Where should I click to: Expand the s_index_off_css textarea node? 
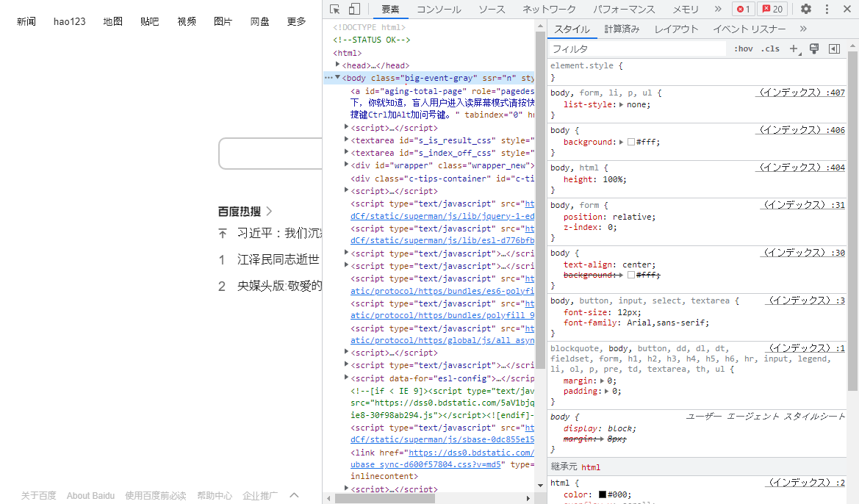(346, 152)
